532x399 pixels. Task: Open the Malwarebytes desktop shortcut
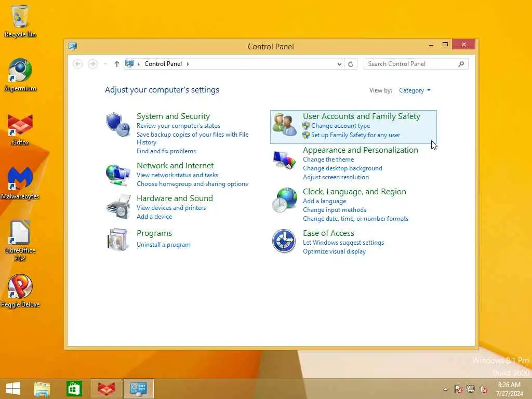pyautogui.click(x=20, y=183)
